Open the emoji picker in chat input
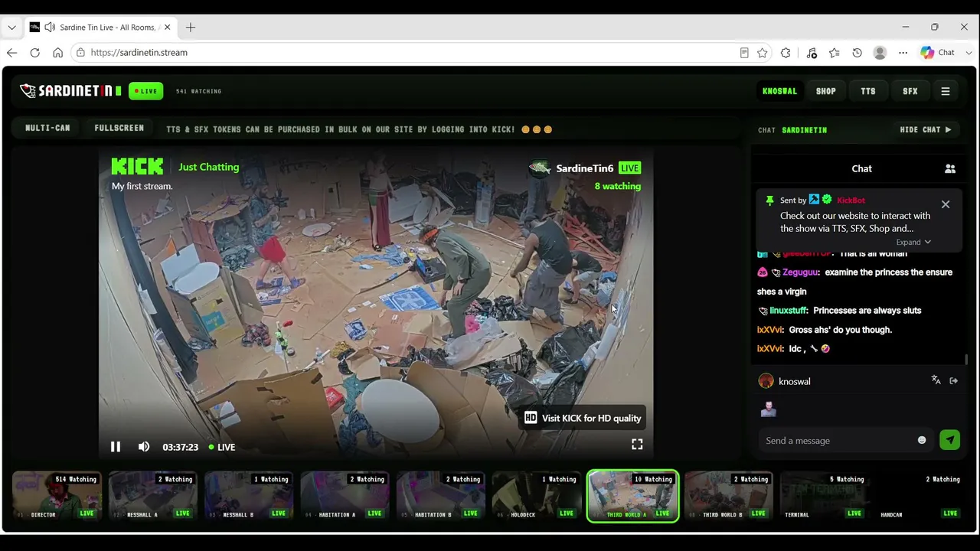Image resolution: width=980 pixels, height=551 pixels. click(x=922, y=440)
